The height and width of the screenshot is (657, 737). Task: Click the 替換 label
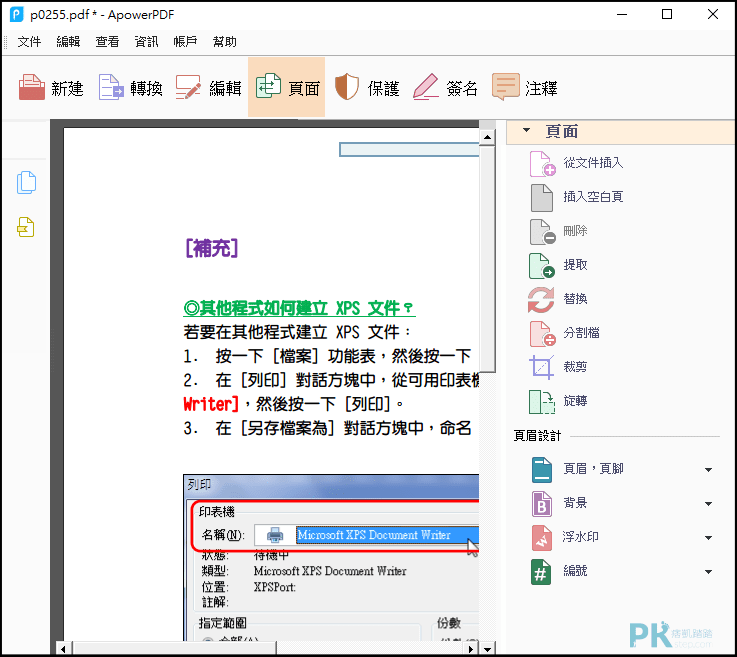(x=575, y=299)
